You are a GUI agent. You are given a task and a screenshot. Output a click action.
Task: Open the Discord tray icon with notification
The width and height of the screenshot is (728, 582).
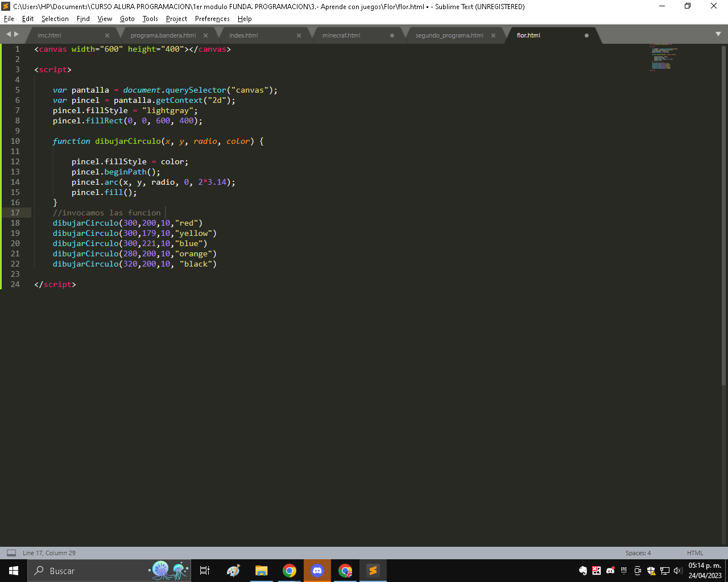coord(610,571)
